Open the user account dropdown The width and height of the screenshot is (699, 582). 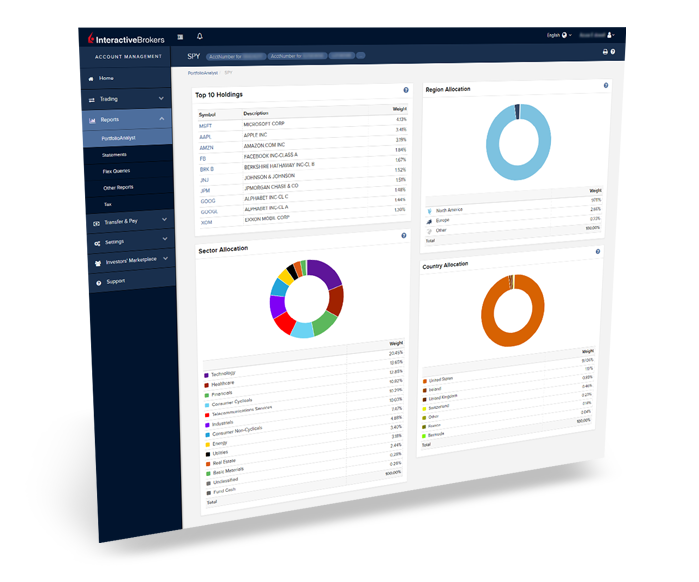pyautogui.click(x=611, y=35)
